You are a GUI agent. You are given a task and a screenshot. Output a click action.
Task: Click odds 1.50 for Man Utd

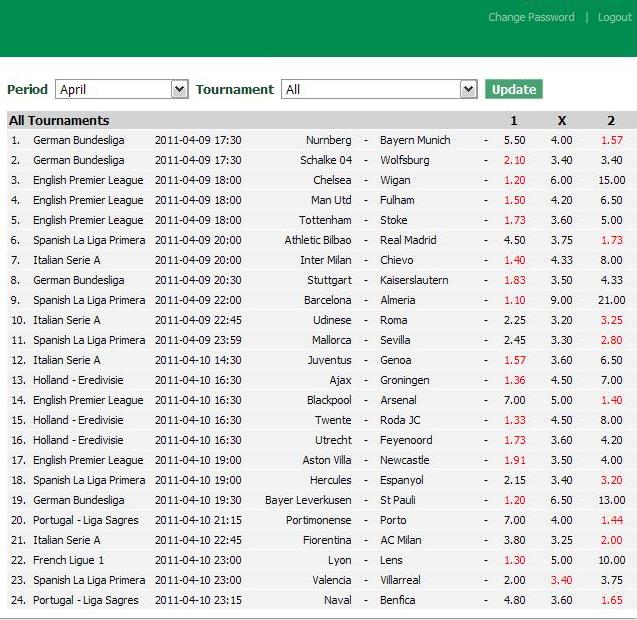pos(514,200)
